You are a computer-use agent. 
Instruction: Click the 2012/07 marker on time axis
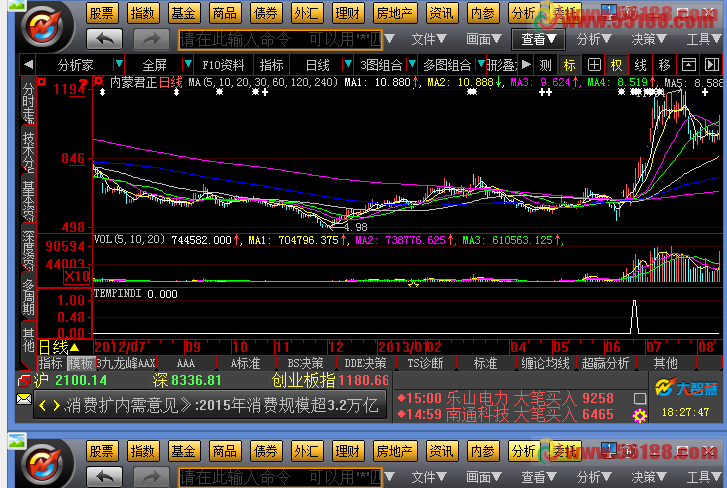tap(120, 347)
